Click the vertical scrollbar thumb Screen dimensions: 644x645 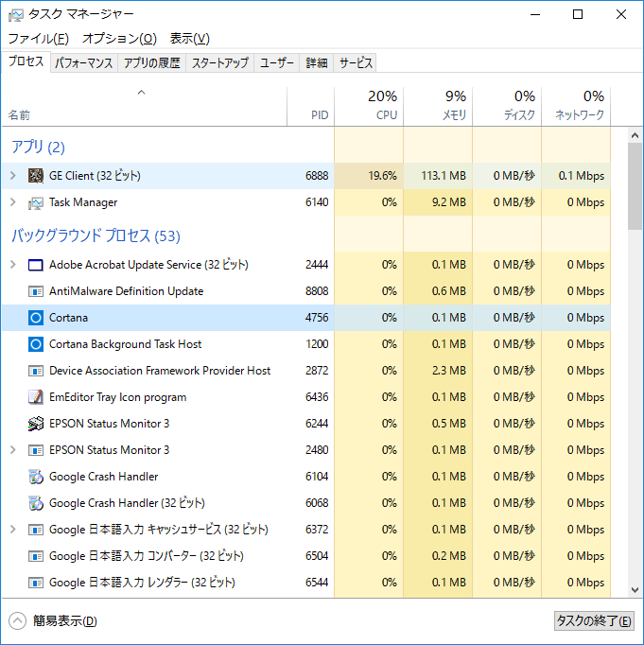point(635,186)
